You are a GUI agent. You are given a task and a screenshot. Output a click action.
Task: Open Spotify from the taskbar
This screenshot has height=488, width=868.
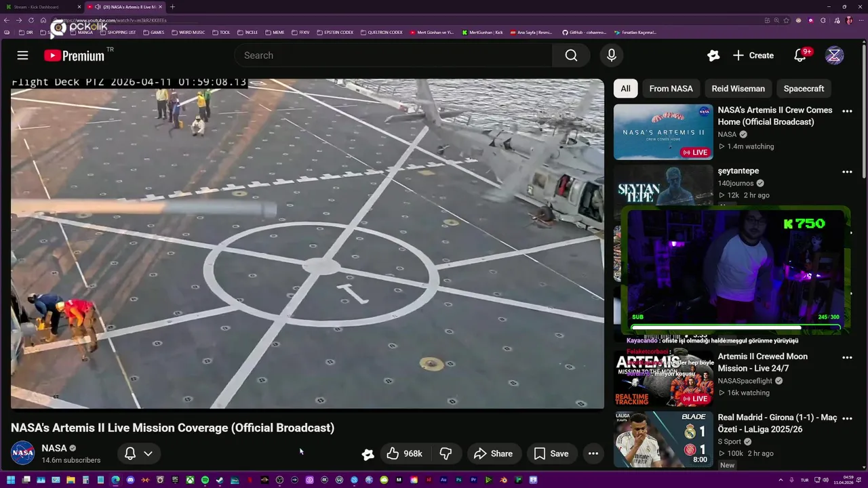205,481
